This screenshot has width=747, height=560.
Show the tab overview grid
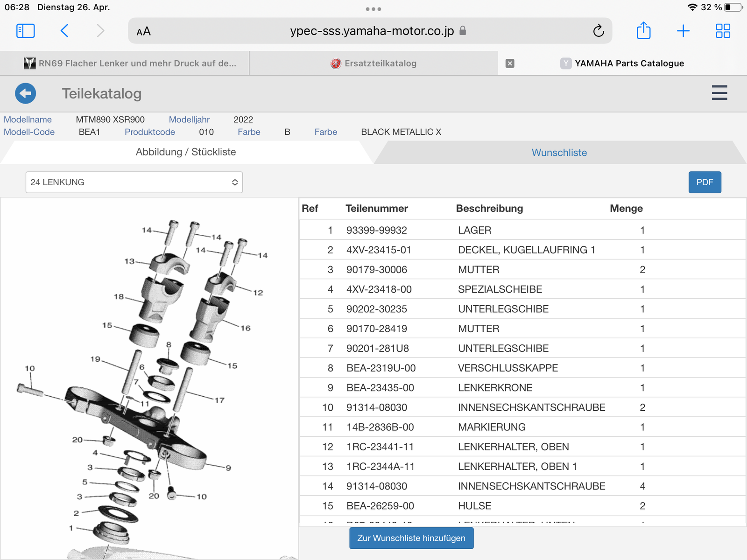pyautogui.click(x=723, y=31)
